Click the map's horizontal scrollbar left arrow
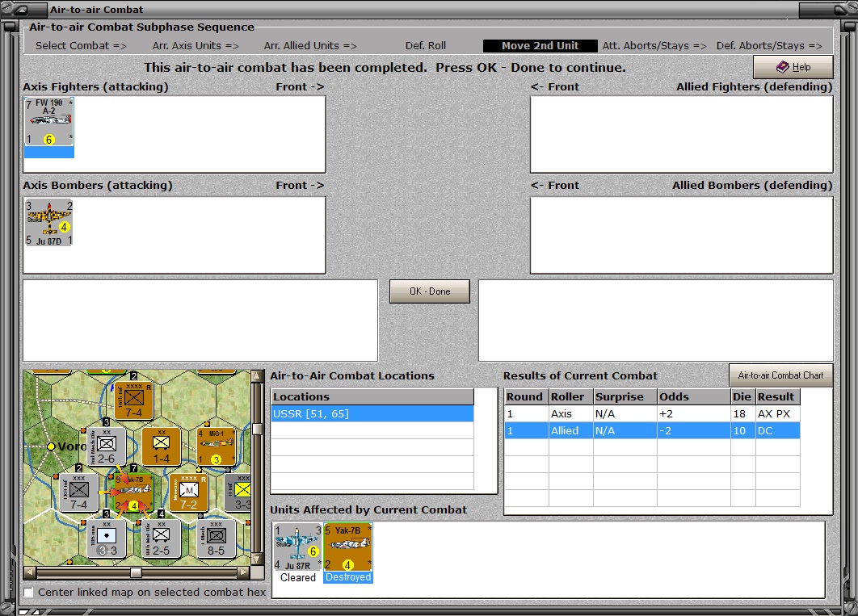The image size is (858, 616). click(x=30, y=572)
